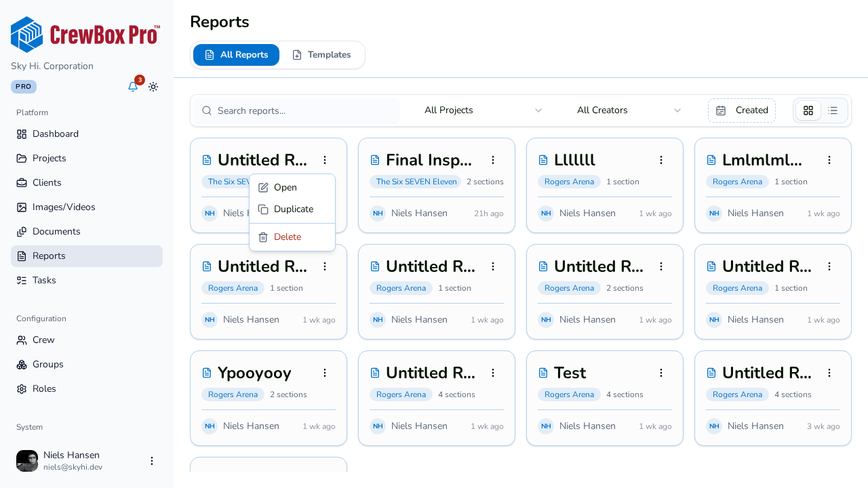Select Duplicate from the context menu
The width and height of the screenshot is (868, 488).
coord(292,209)
